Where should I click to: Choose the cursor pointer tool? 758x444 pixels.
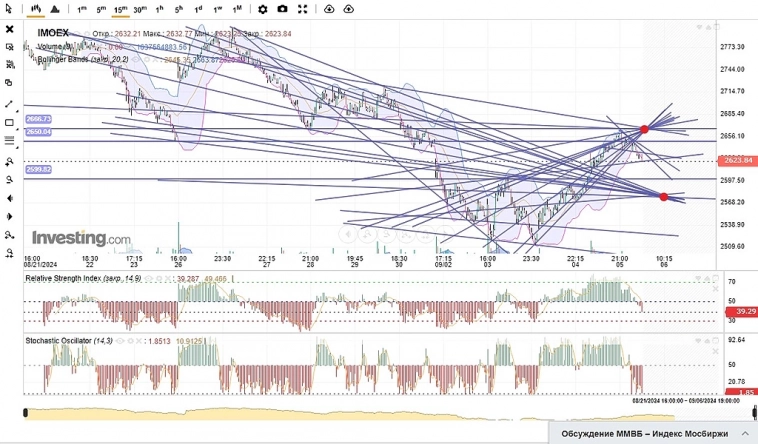[x=9, y=9]
